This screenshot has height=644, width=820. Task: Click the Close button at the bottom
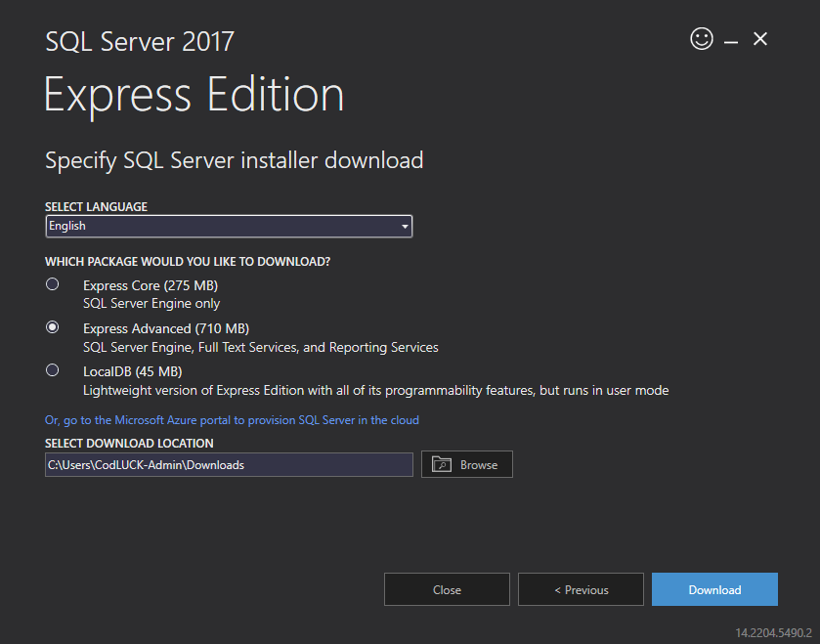pos(447,589)
